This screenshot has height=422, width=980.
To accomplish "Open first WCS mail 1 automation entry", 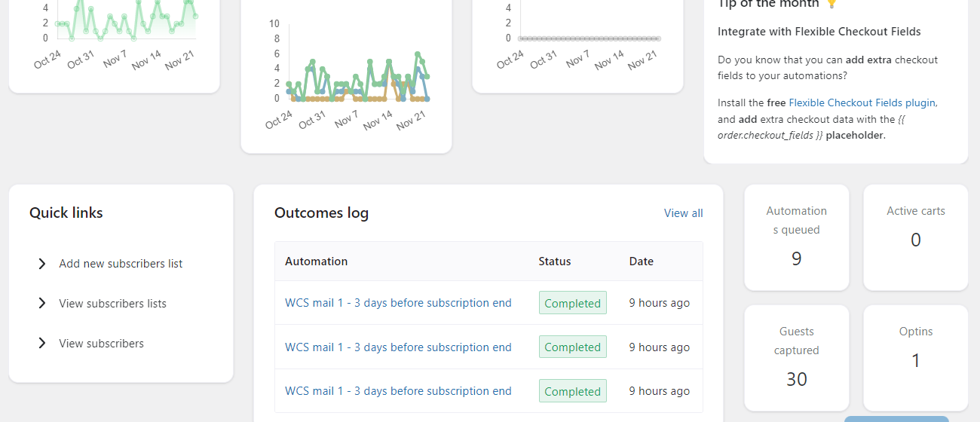I will click(398, 303).
